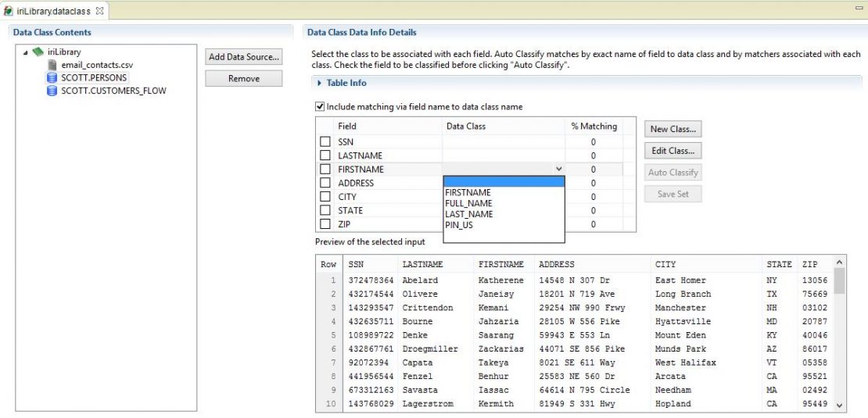868x418 pixels.
Task: Click the email_contacts.csv file icon
Action: point(52,66)
